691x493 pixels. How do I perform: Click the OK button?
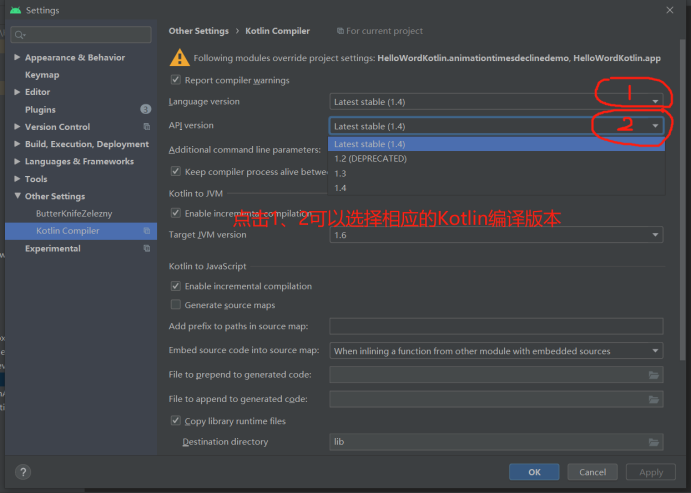(534, 472)
